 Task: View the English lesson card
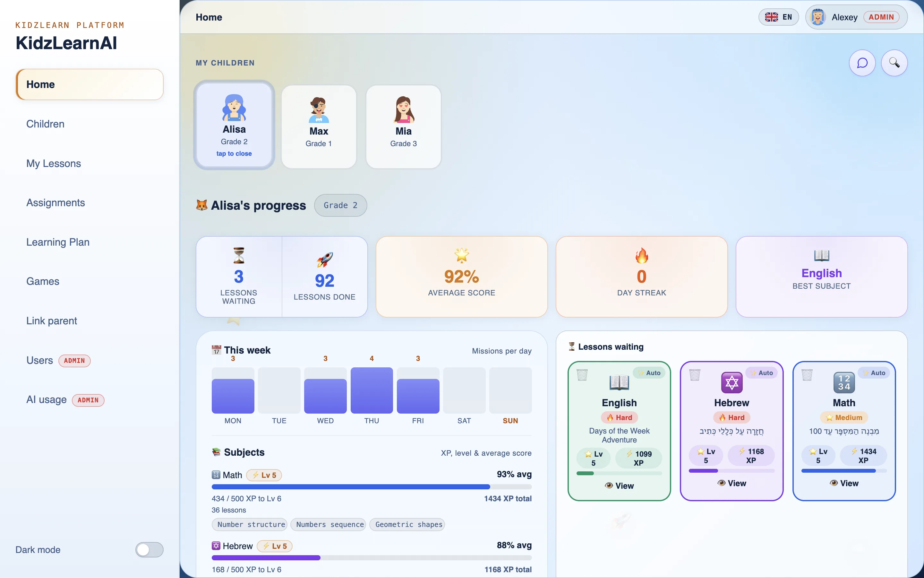pos(619,486)
